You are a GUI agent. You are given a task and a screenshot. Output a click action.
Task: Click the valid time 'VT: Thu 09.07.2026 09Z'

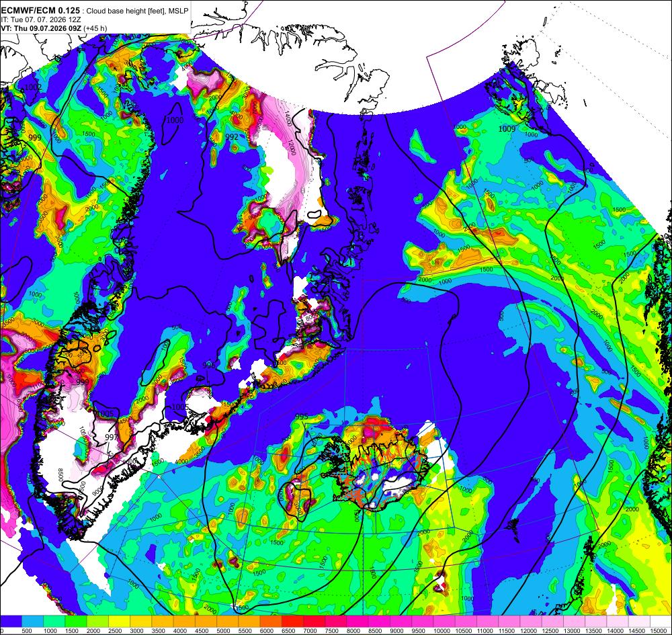tap(41, 28)
